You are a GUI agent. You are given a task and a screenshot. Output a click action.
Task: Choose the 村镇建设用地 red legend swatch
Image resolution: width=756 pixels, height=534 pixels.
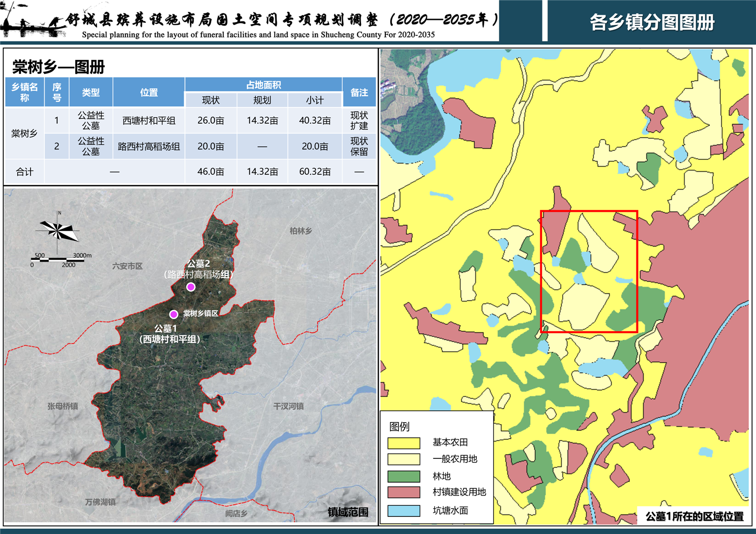pos(403,492)
